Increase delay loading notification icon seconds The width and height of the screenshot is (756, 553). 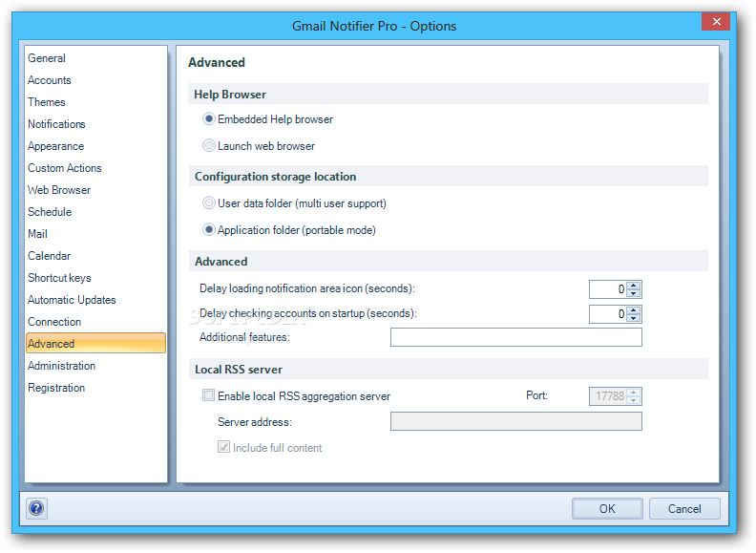click(x=634, y=286)
